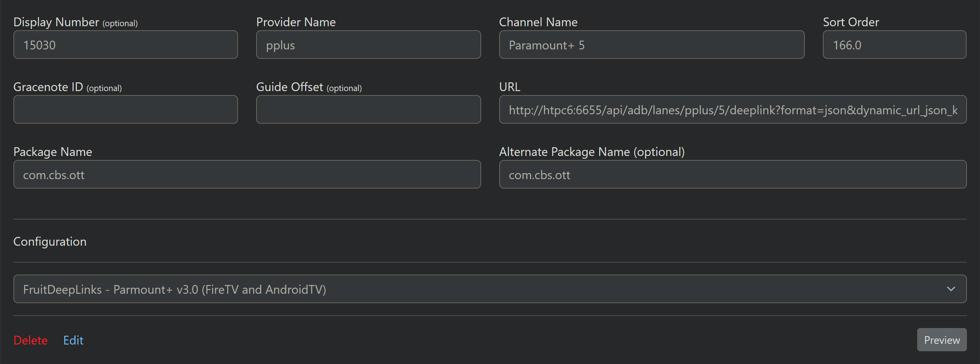Image resolution: width=980 pixels, height=364 pixels.
Task: Select the Sort Order field with 166.0
Action: (894, 45)
